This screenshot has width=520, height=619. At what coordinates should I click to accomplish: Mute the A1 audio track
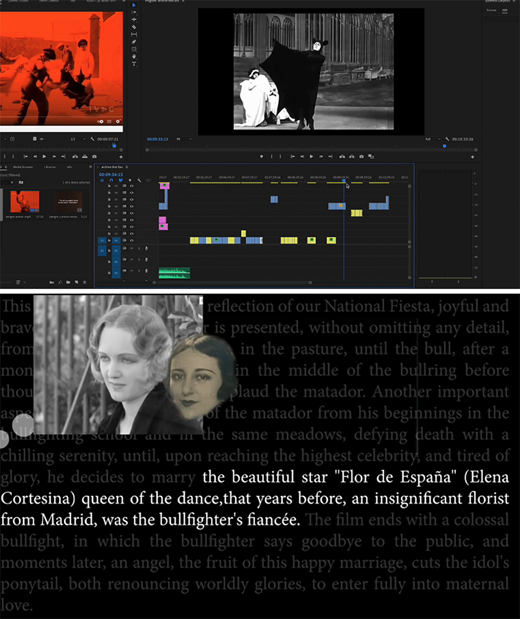coord(131,248)
